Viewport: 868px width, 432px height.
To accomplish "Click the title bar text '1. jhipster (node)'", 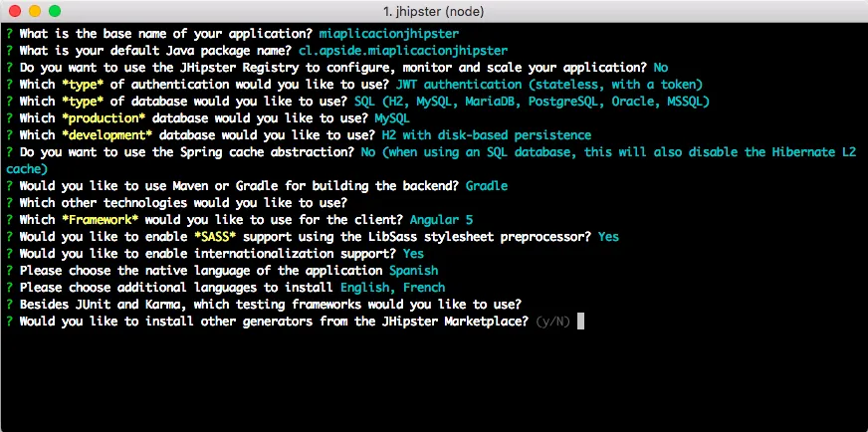I will click(x=433, y=11).
